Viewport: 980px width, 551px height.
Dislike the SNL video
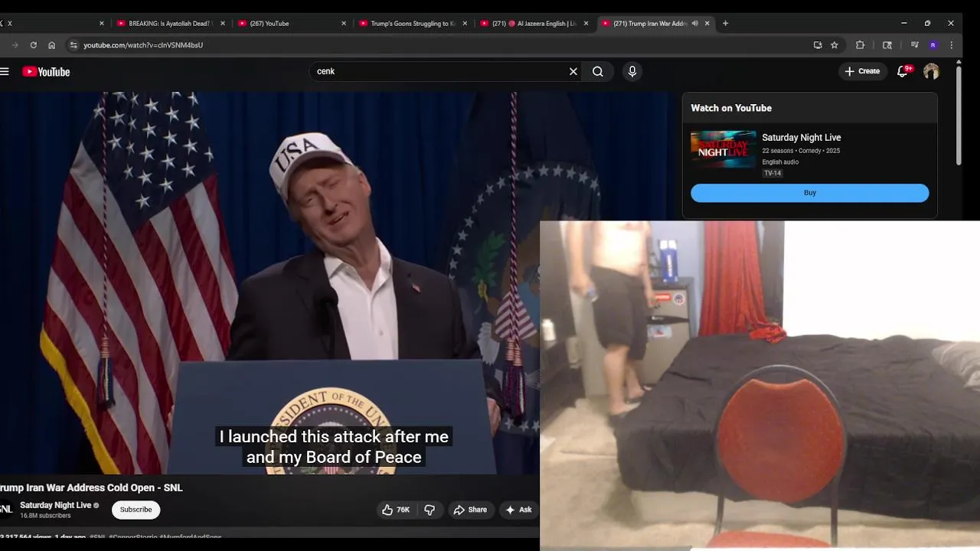[430, 510]
